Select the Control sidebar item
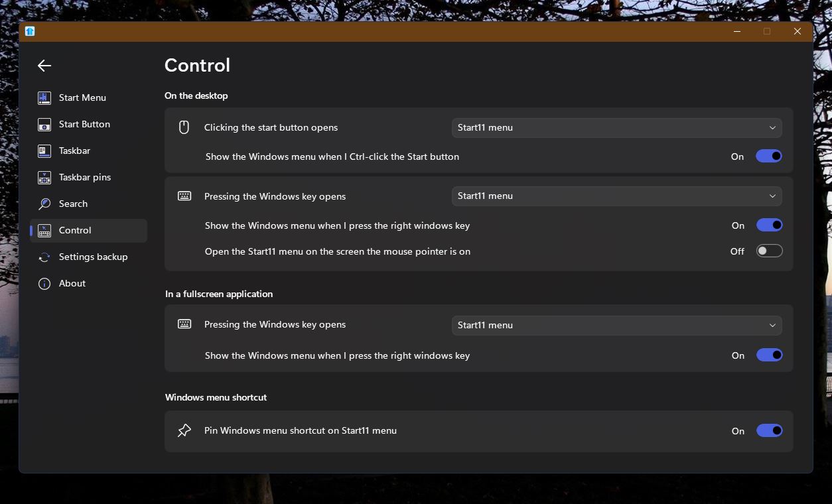 pyautogui.click(x=75, y=231)
